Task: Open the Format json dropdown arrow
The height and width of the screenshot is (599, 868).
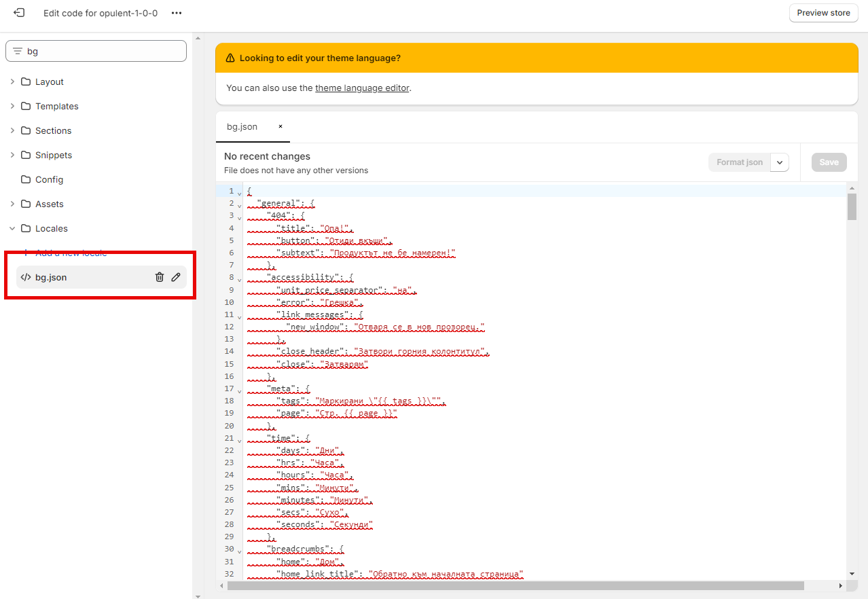Action: 780,162
